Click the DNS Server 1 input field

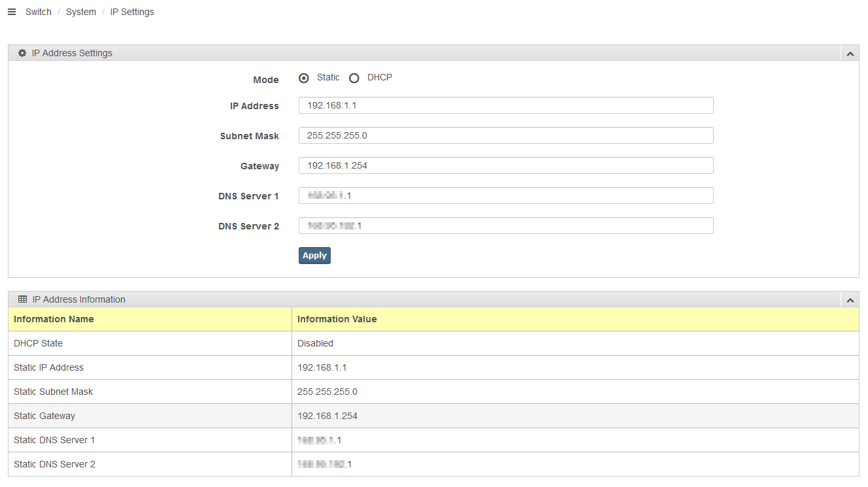click(x=505, y=195)
